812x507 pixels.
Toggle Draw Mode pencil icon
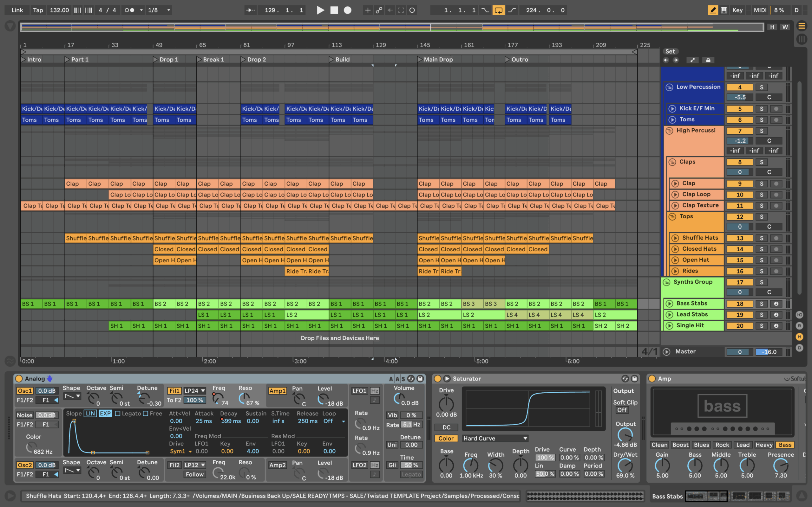pyautogui.click(x=712, y=10)
